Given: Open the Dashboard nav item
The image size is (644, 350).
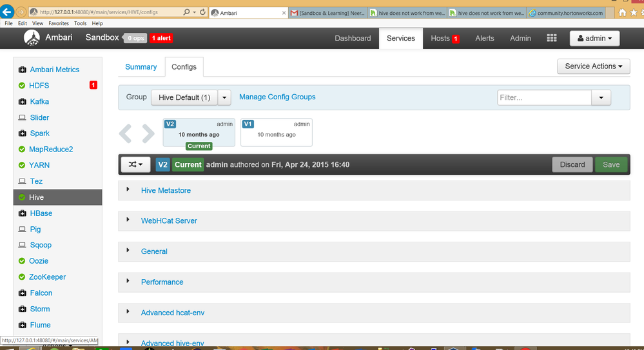Looking at the screenshot, I should tap(353, 38).
